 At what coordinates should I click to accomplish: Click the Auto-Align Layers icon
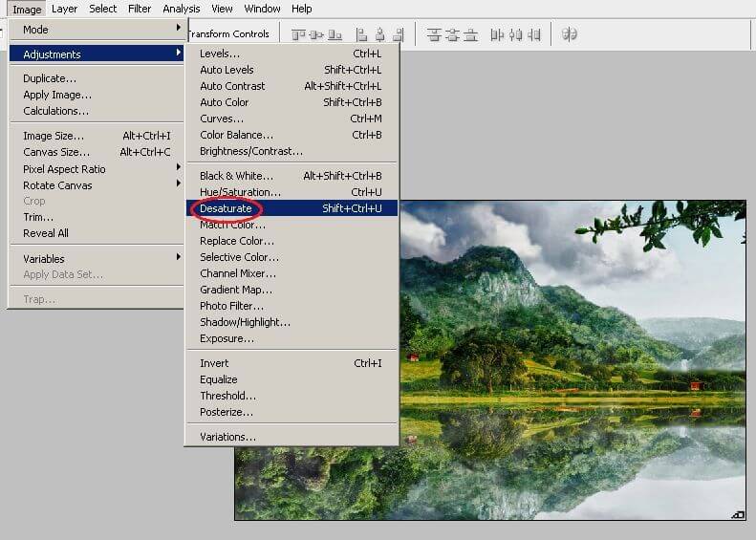(570, 34)
